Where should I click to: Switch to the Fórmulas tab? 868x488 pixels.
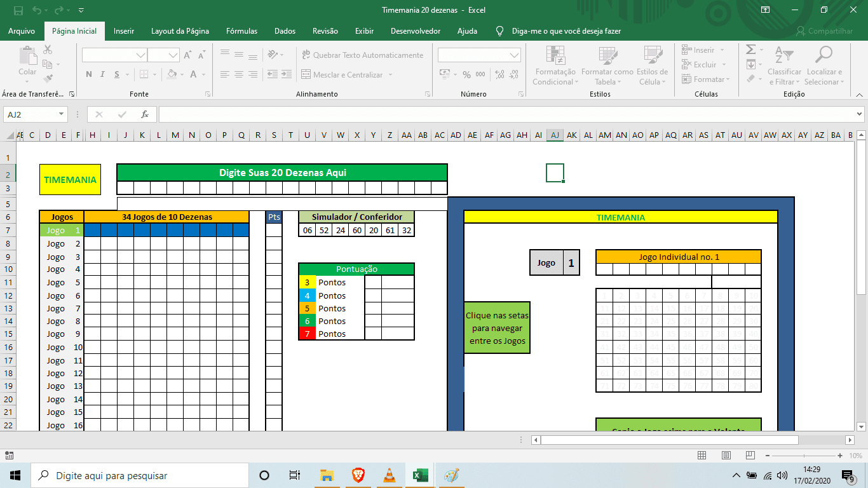click(x=242, y=31)
